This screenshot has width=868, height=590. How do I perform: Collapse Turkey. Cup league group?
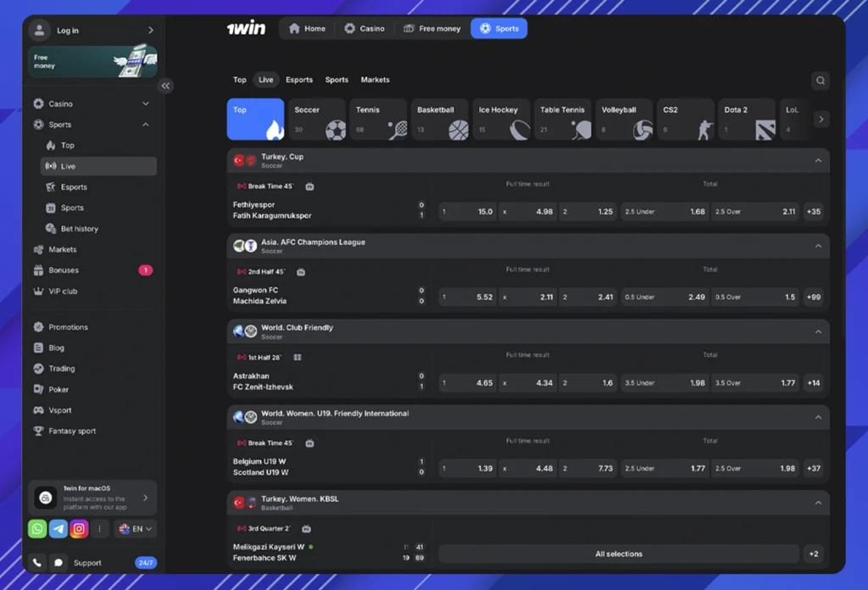818,160
